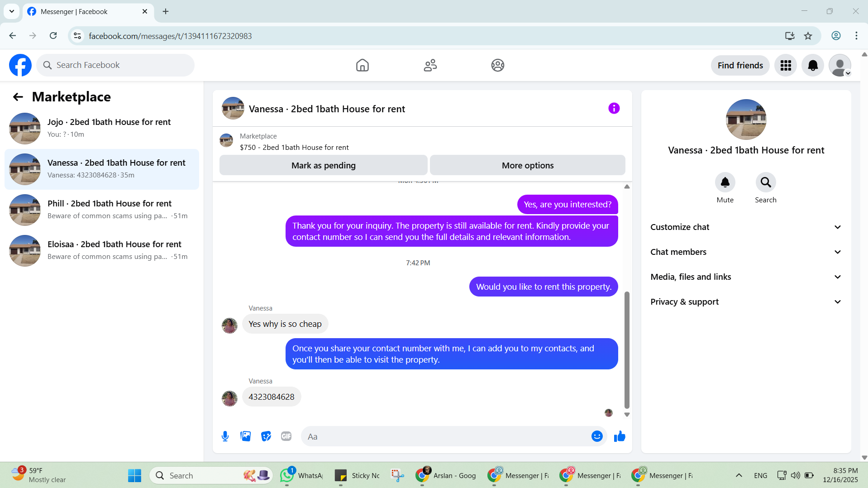The image size is (868, 488).
Task: Open the GIF picker icon
Action: coord(286,436)
